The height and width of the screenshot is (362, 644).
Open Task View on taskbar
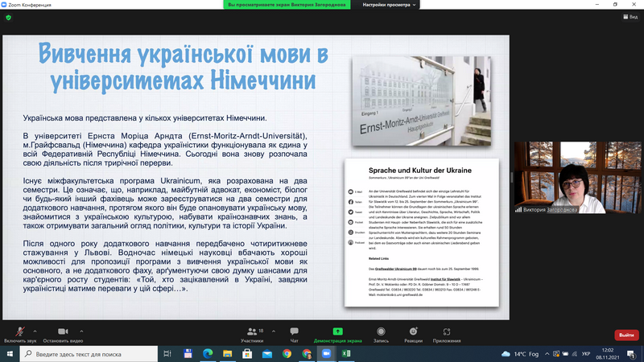point(167,354)
